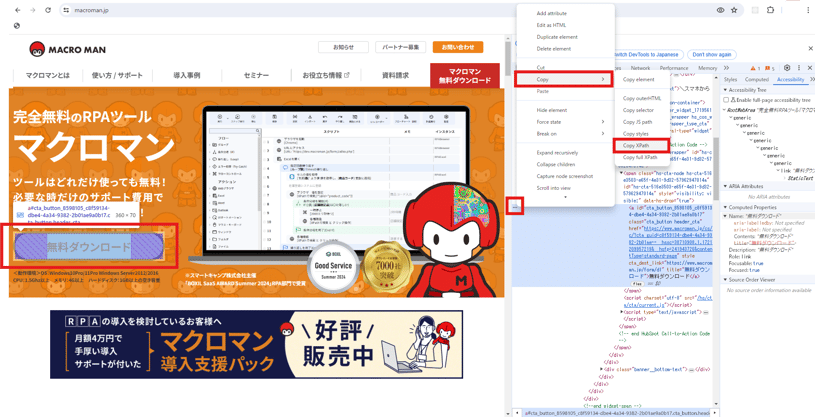Screen dimensions: 815x417
Task: Choose Cut in the context menu
Action: pos(540,68)
